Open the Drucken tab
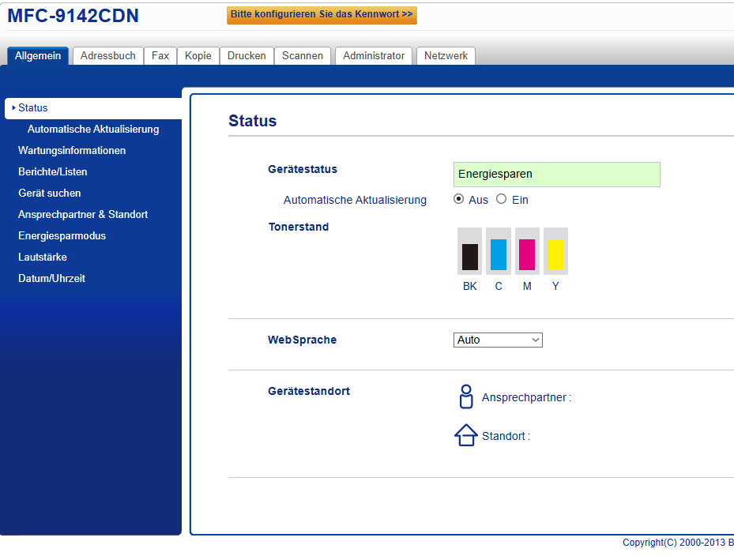This screenshot has height=560, width=734. click(x=247, y=55)
